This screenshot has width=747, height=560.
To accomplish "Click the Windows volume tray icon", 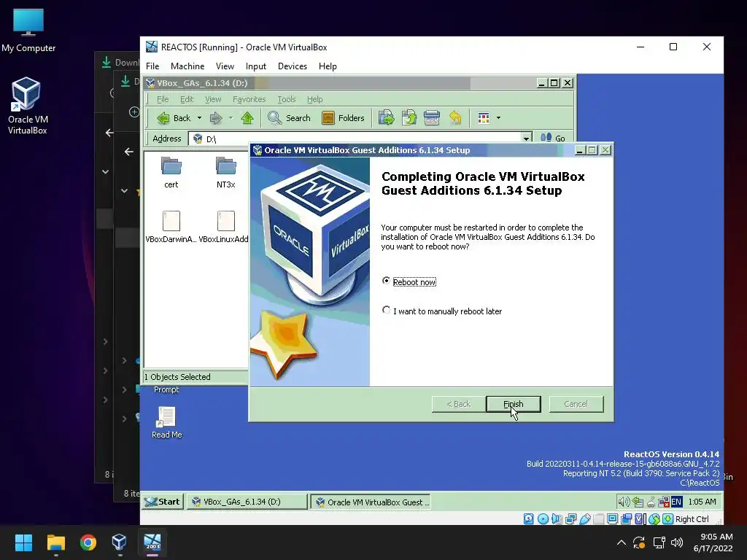I will click(x=676, y=542).
